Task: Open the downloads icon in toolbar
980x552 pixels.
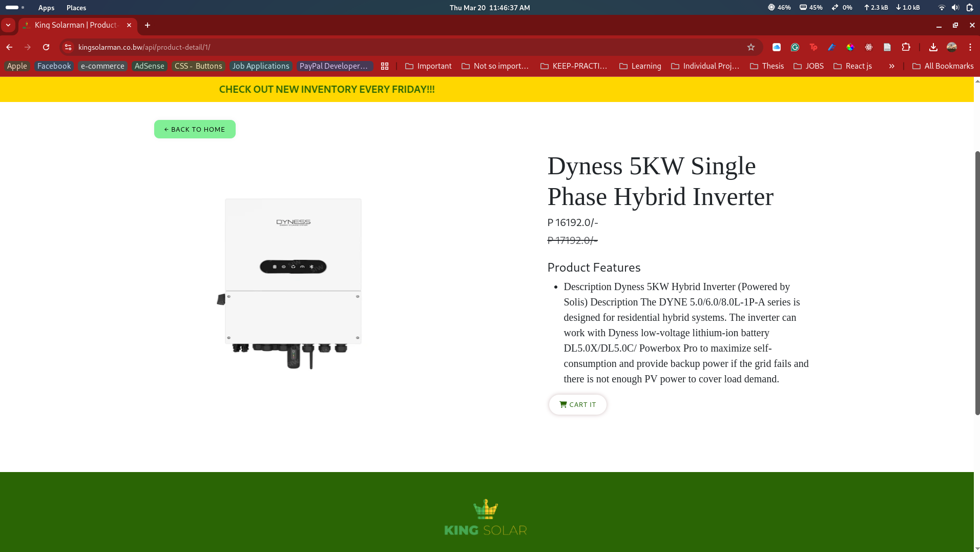Action: click(x=933, y=47)
